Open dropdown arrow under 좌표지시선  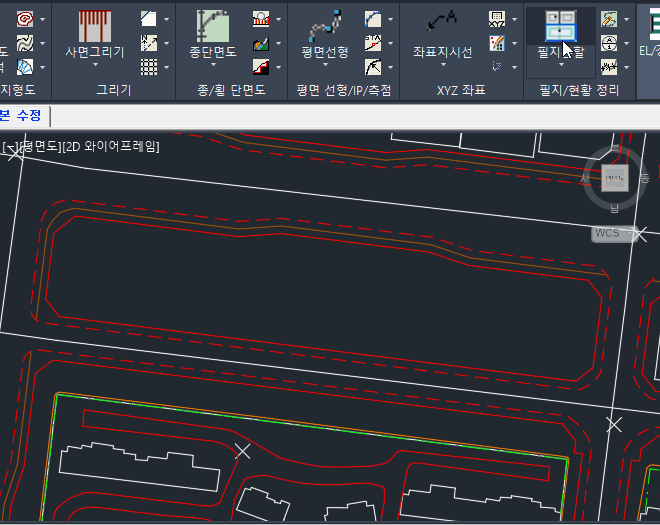pos(443,65)
